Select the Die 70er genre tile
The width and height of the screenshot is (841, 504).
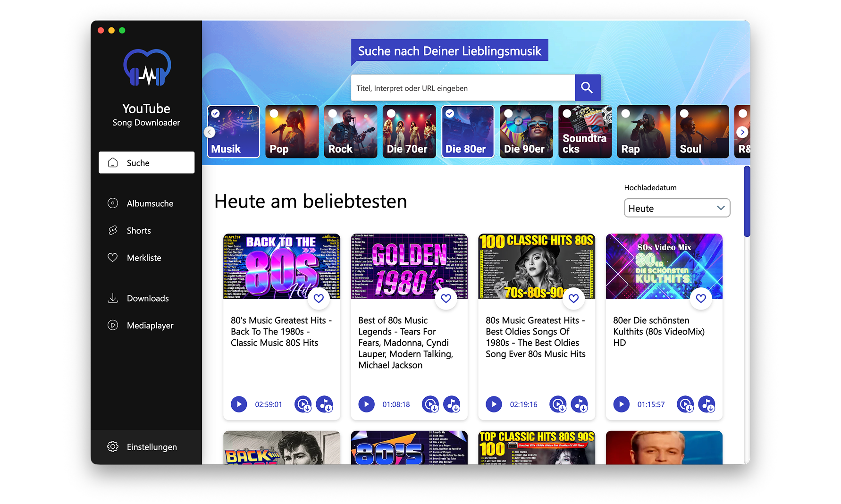point(409,132)
